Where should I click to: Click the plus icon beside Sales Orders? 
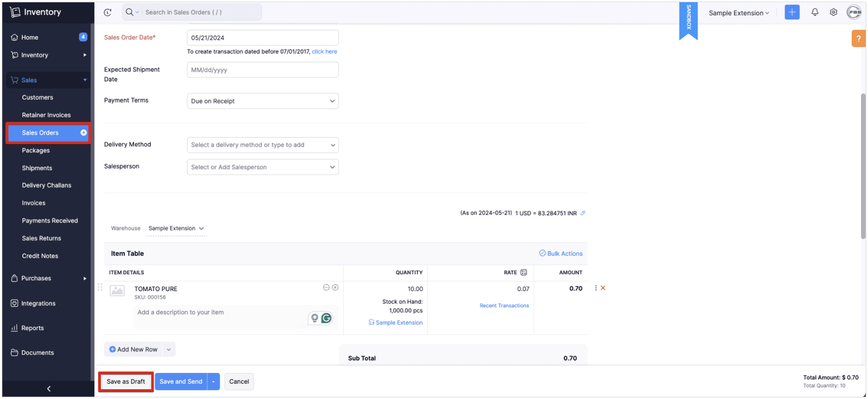pos(84,132)
